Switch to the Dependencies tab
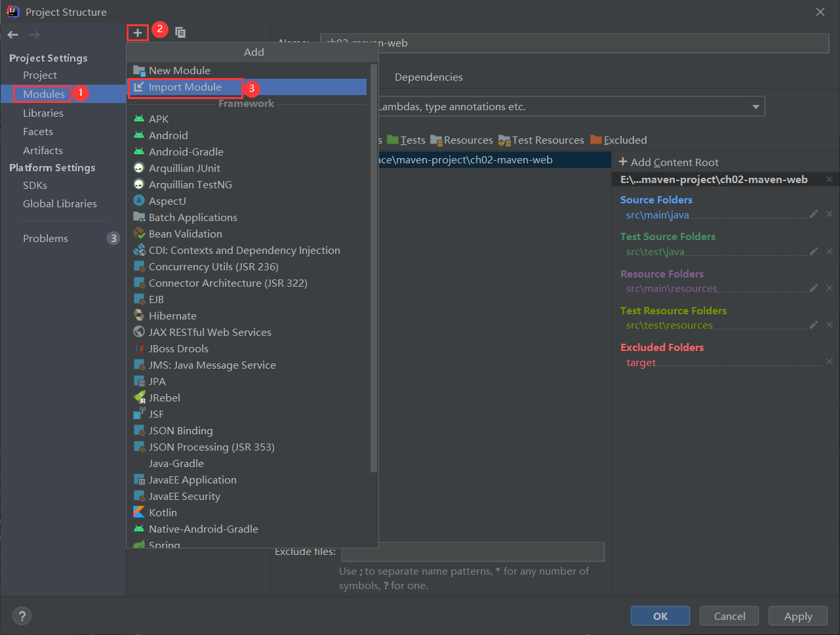 click(428, 77)
